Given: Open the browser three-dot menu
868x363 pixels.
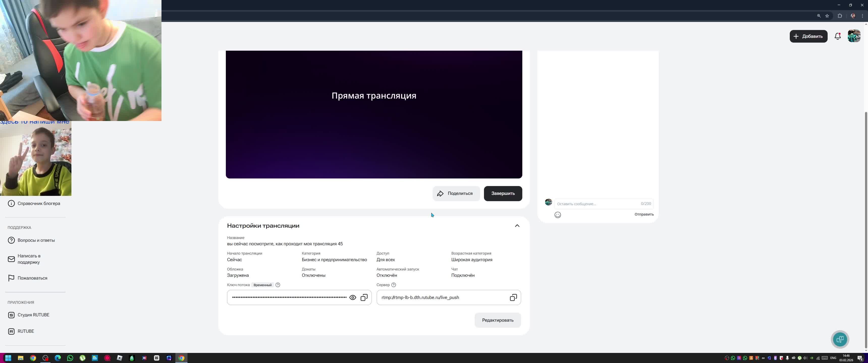Looking at the screenshot, I should [x=862, y=16].
